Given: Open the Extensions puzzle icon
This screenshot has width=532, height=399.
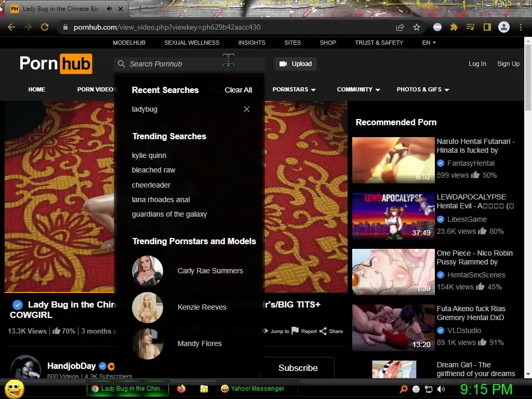Looking at the screenshot, I should coord(454,27).
